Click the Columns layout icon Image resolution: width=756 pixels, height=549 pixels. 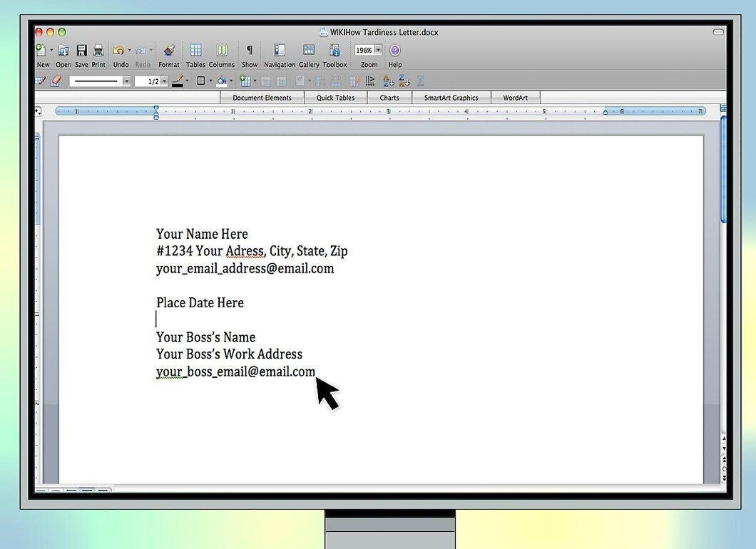221,50
